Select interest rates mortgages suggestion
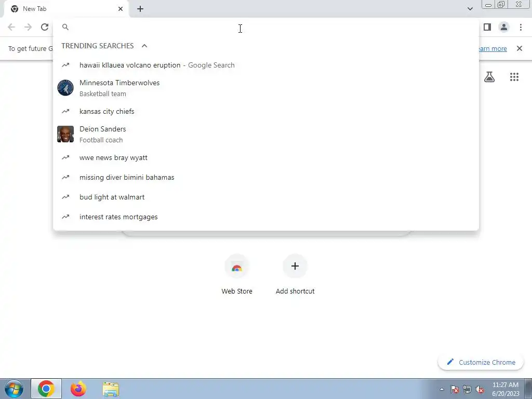 tap(266, 217)
